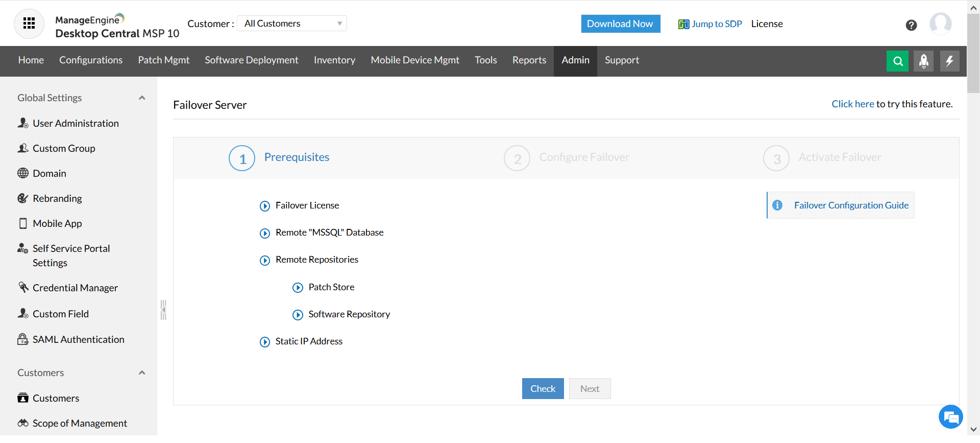Open the Jump to SDP link

(717, 24)
